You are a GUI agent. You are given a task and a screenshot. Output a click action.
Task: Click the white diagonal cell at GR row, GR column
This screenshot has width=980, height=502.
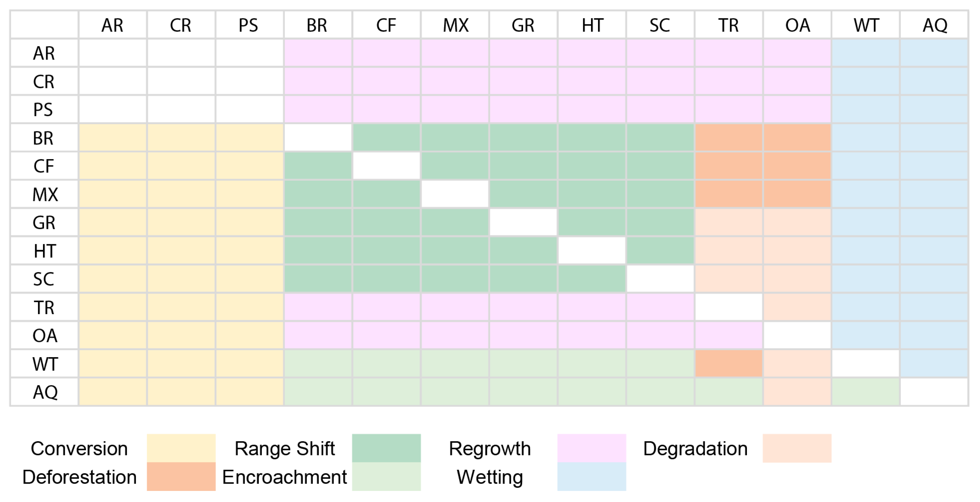pos(523,222)
